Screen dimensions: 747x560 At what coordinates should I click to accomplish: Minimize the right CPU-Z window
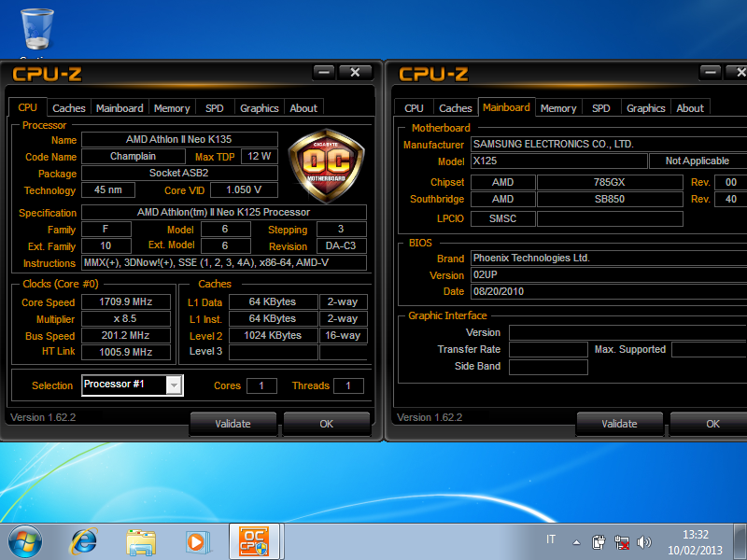(711, 73)
